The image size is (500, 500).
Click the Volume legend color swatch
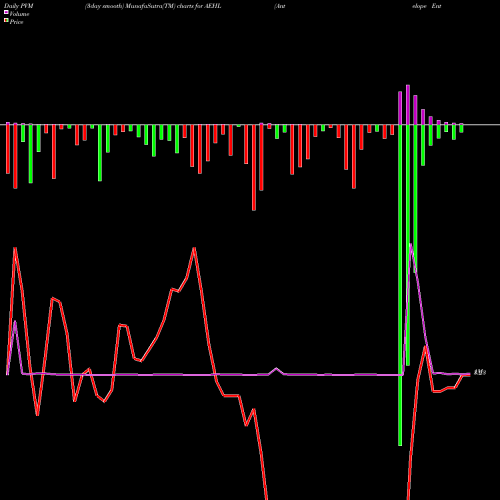pos(6,12)
